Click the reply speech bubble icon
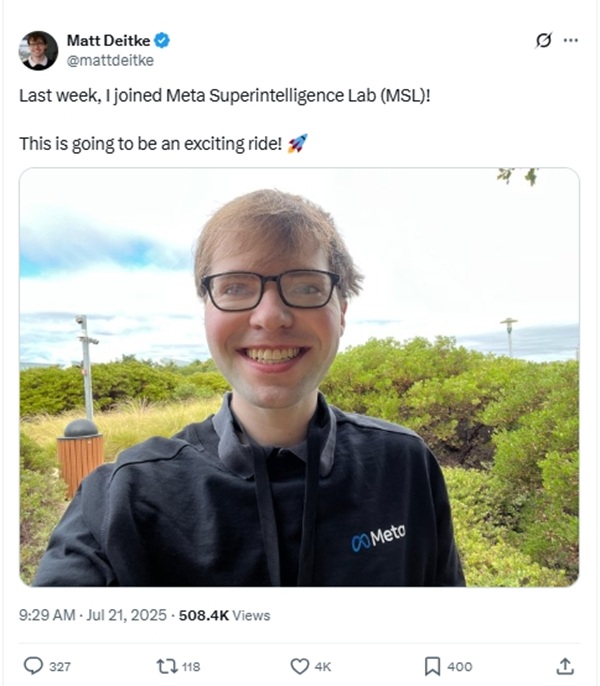The width and height of the screenshot is (600, 686). coord(33,666)
